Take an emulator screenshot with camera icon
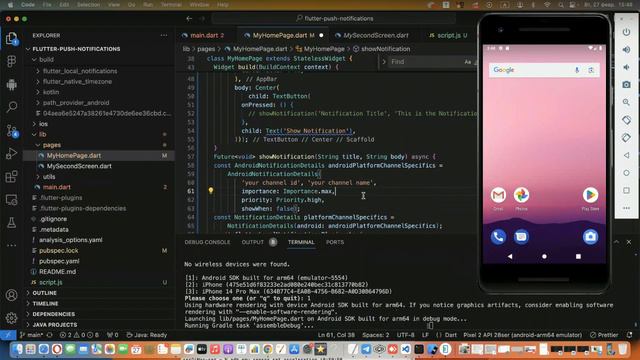The image size is (640, 360). coord(626,85)
